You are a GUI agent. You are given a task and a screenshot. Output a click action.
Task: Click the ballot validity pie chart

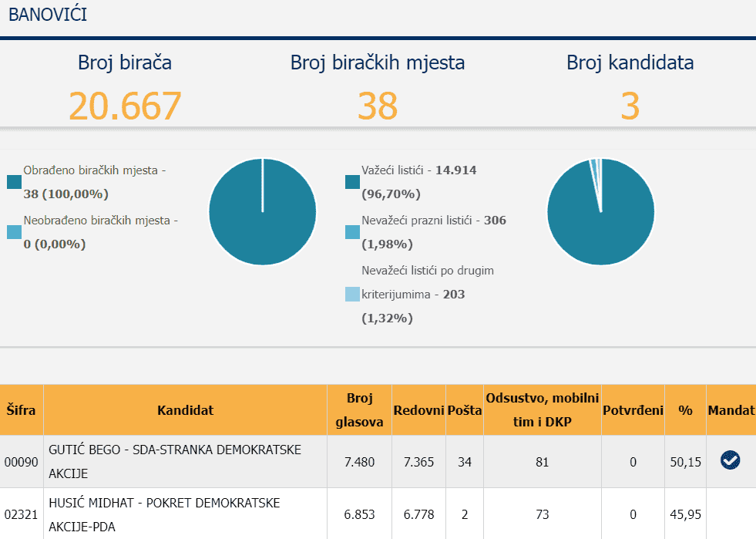[600, 211]
